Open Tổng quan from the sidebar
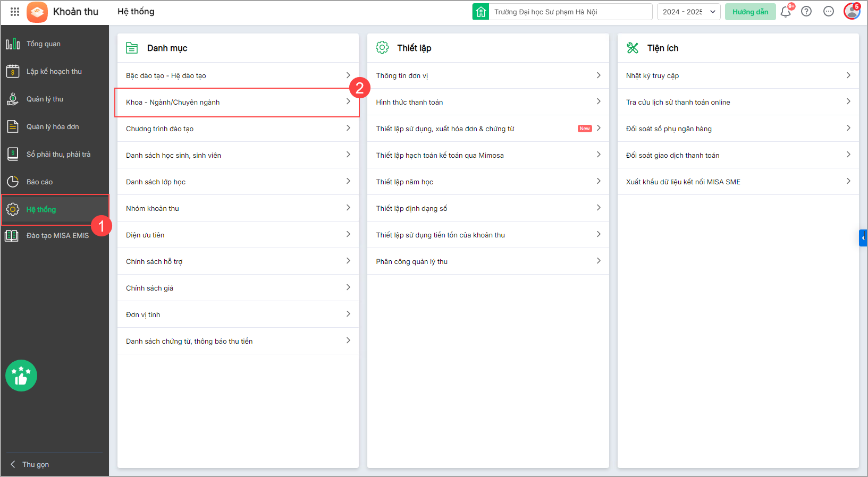868x477 pixels. click(x=44, y=44)
